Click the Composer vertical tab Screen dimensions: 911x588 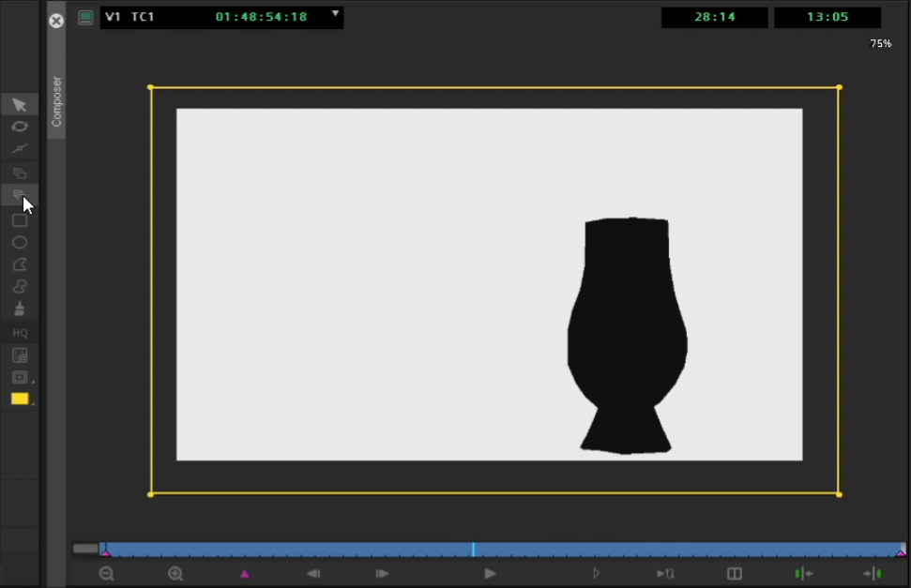tap(56, 100)
